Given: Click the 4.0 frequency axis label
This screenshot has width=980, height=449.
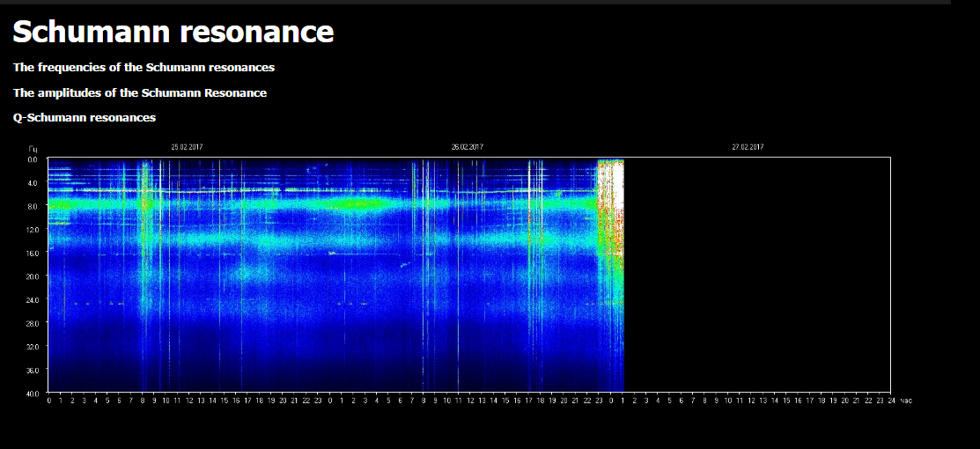Looking at the screenshot, I should (x=33, y=183).
